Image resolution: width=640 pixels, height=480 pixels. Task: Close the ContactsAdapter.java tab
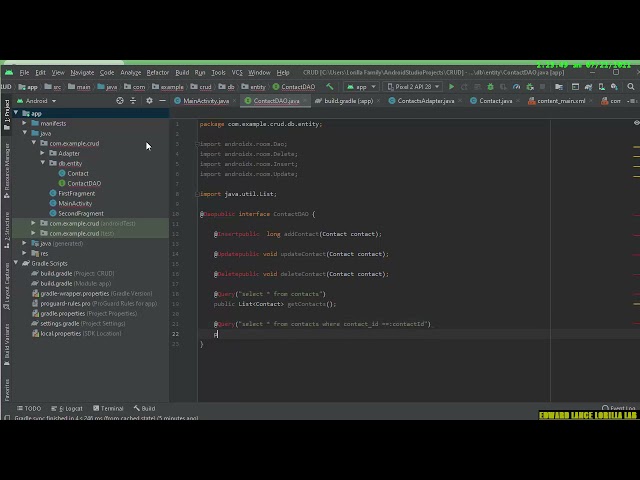[x=460, y=101]
